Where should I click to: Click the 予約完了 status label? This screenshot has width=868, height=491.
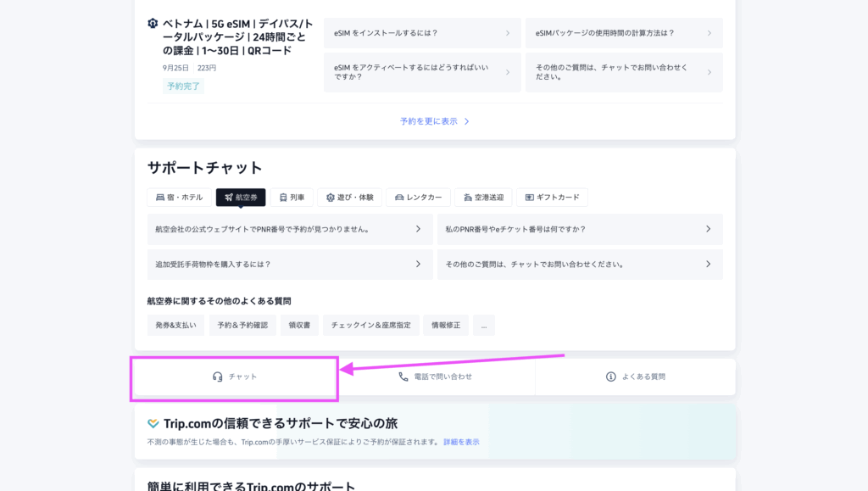click(x=183, y=86)
